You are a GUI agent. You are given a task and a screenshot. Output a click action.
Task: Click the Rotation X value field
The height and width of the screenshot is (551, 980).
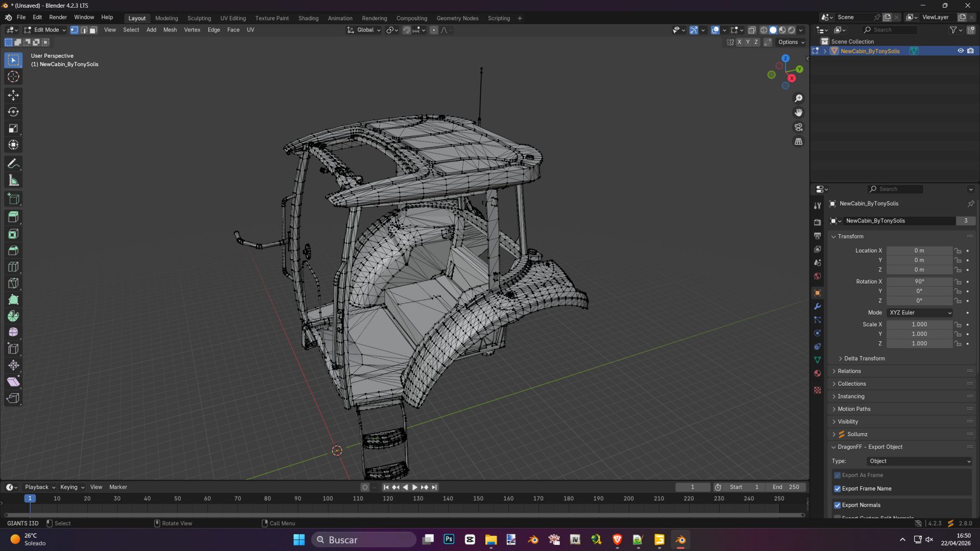(x=919, y=282)
